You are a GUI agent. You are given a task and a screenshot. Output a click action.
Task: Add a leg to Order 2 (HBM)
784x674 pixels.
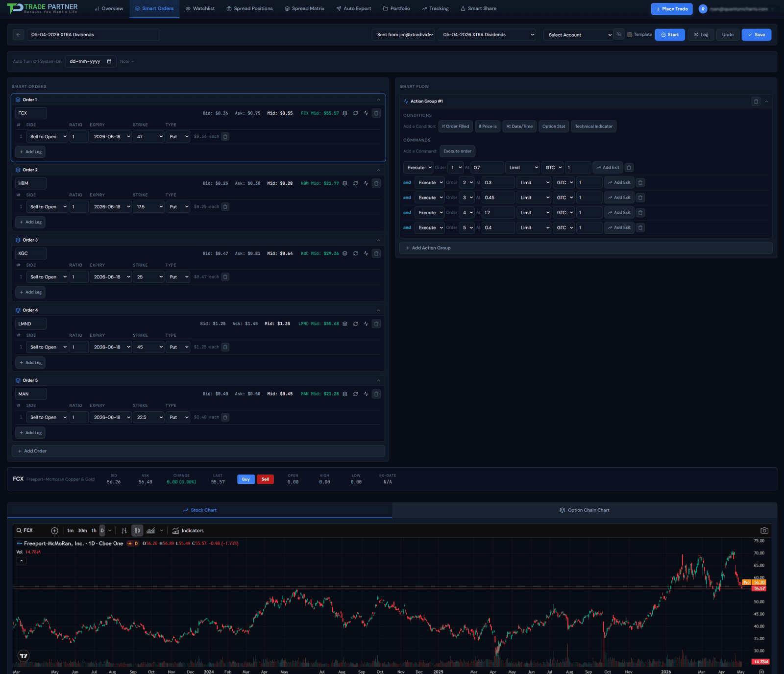tap(30, 222)
